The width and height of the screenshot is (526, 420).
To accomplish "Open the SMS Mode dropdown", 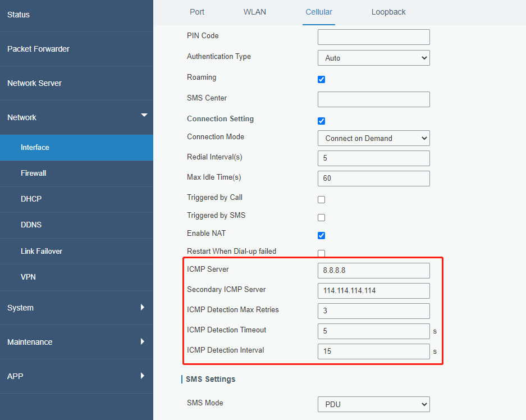I will coord(373,404).
